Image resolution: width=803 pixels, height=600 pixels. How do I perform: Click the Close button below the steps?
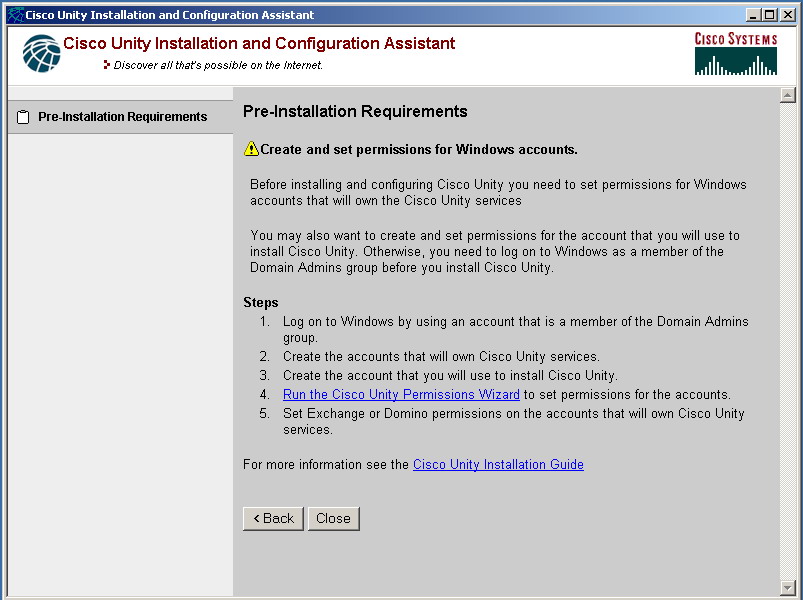click(x=333, y=519)
